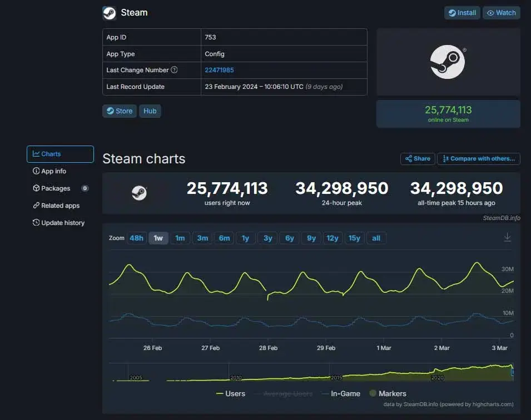Image resolution: width=531 pixels, height=420 pixels.
Task: Set chart zoom to 3m
Action: [202, 238]
